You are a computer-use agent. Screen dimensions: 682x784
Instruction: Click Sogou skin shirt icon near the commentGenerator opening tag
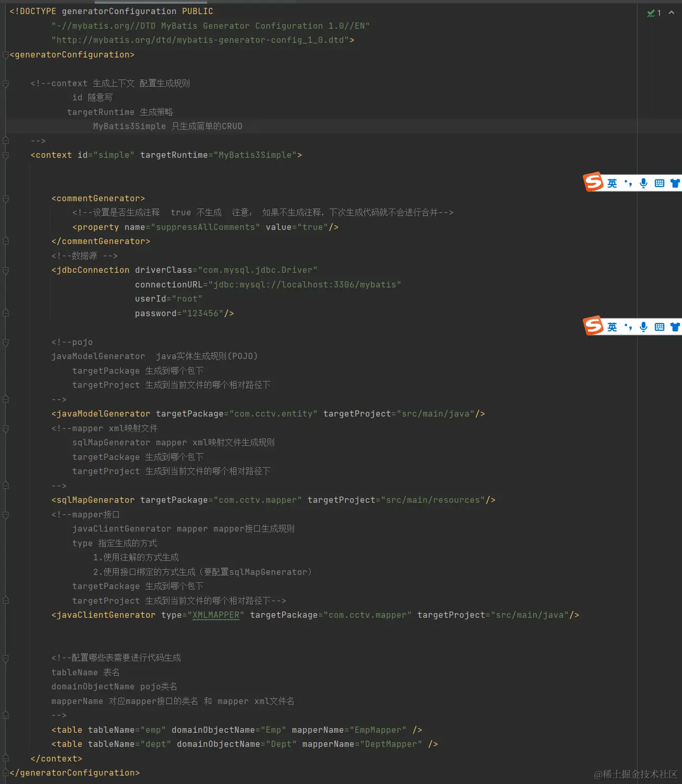pos(675,183)
